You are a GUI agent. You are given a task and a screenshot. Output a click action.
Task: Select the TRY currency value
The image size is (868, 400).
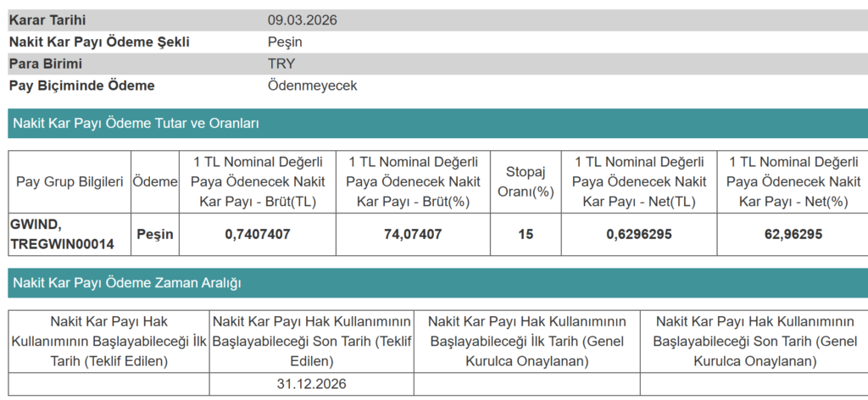pos(281,64)
